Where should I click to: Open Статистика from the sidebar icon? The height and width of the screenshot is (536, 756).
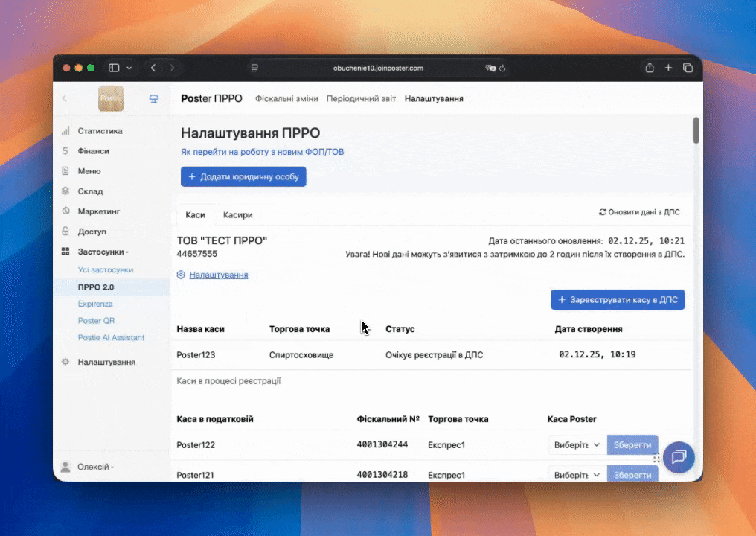click(x=65, y=131)
